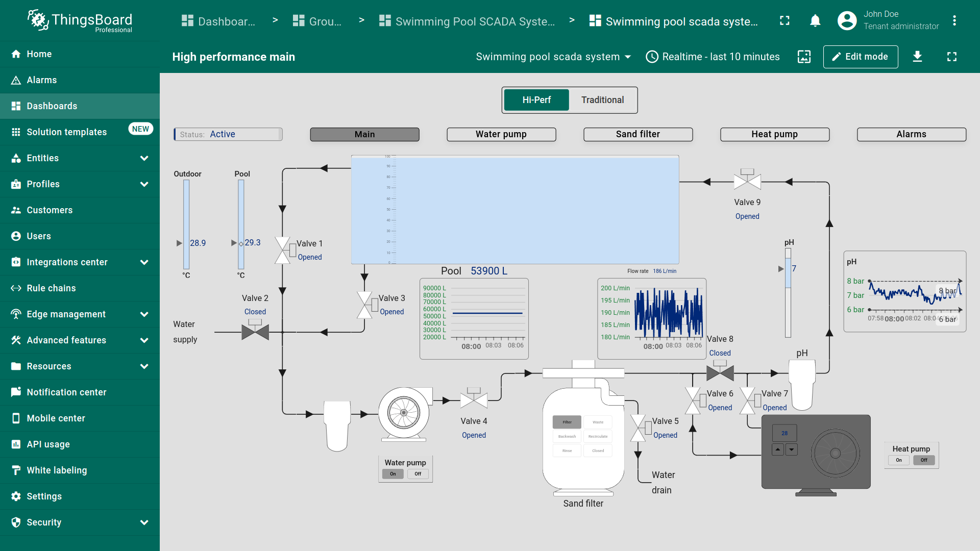Toggle dashboard fullscreen icon in toolbar
The height and width of the screenshot is (551, 980).
[x=951, y=57]
